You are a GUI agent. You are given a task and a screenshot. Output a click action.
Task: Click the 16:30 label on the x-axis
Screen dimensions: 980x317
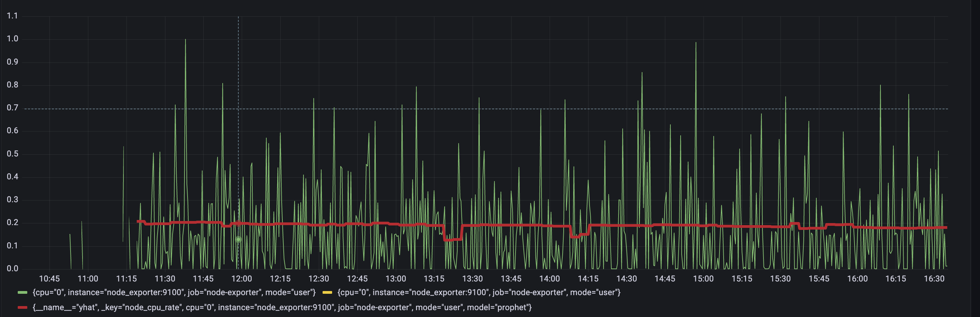tap(934, 278)
